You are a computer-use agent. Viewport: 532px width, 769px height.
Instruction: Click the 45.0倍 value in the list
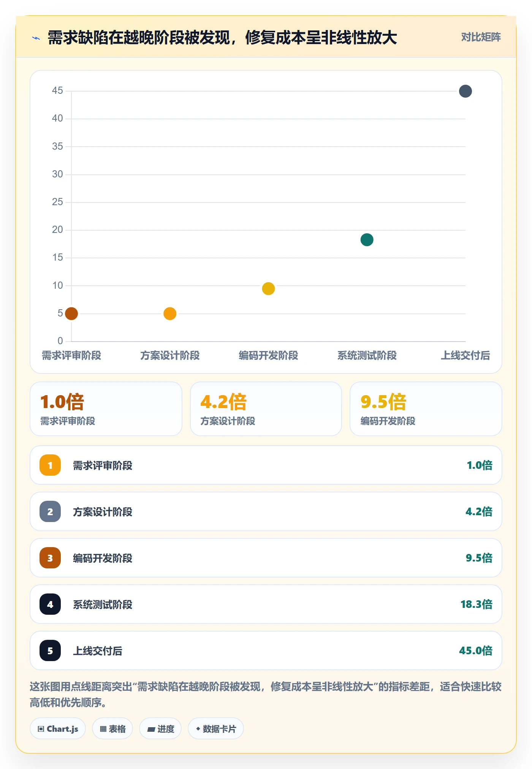click(476, 650)
